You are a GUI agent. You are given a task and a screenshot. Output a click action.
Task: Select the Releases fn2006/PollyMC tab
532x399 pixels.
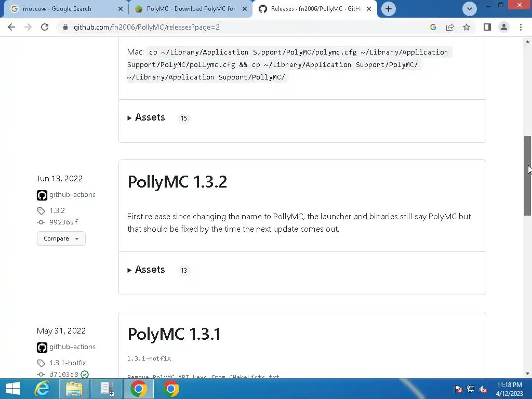click(x=314, y=9)
